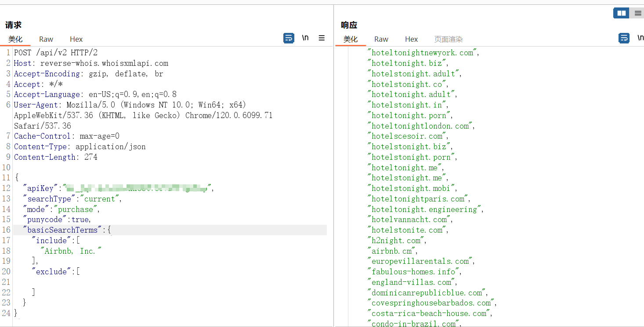Open the request panel hamburger menu
The image size is (644, 327).
pos(322,38)
